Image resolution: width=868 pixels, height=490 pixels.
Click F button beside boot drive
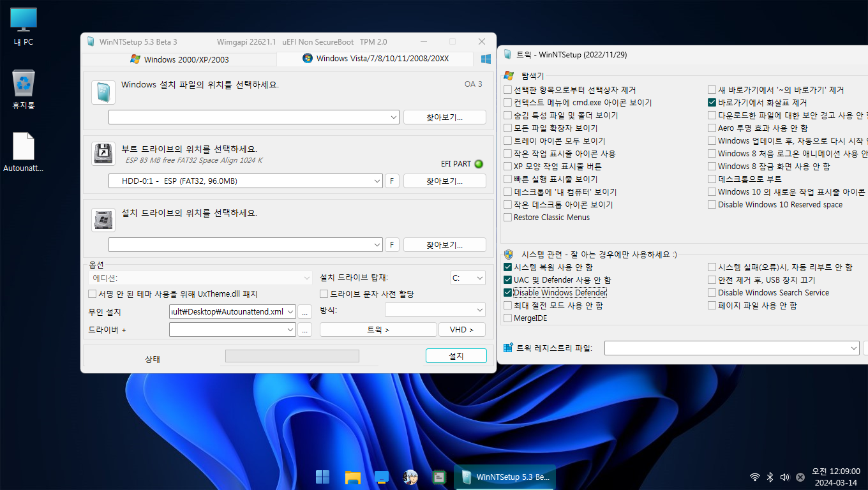click(393, 181)
